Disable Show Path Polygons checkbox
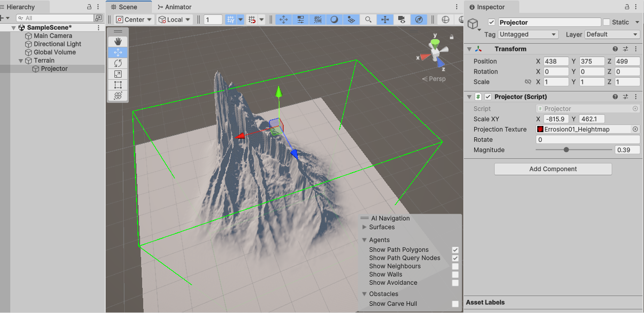The height and width of the screenshot is (313, 644). 455,250
